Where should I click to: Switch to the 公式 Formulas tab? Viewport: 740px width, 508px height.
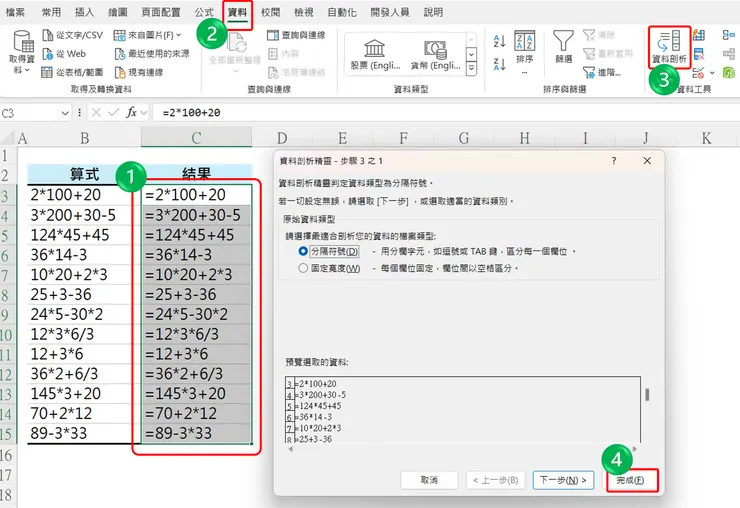click(204, 12)
